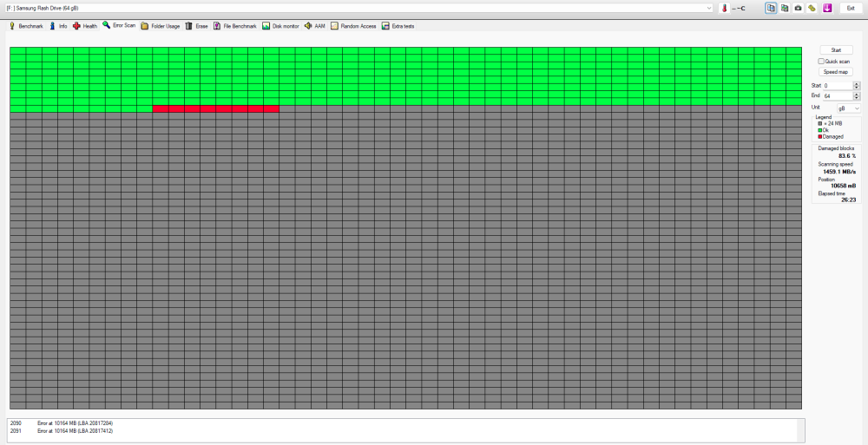Viewport: 868px width, 445px height.
Task: Open the AAM tab
Action: click(315, 26)
